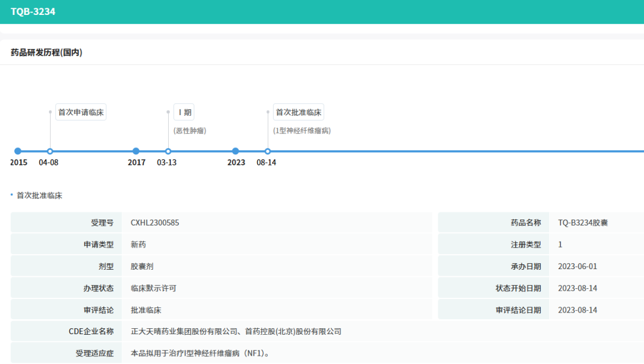Screen dimensions: 644x364
Task: Open the 首次批准临床 milestone label box
Action: [x=299, y=112]
